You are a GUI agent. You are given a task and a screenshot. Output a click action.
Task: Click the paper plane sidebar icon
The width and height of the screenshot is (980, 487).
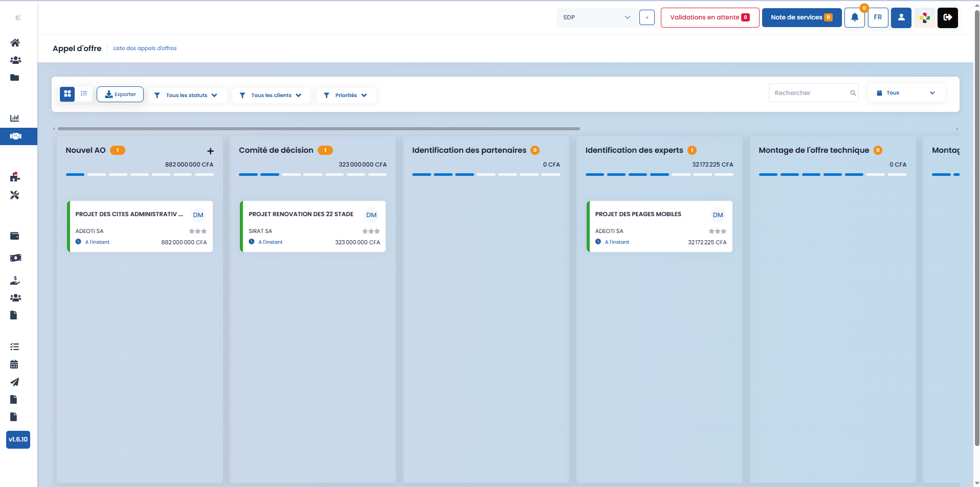pyautogui.click(x=14, y=382)
